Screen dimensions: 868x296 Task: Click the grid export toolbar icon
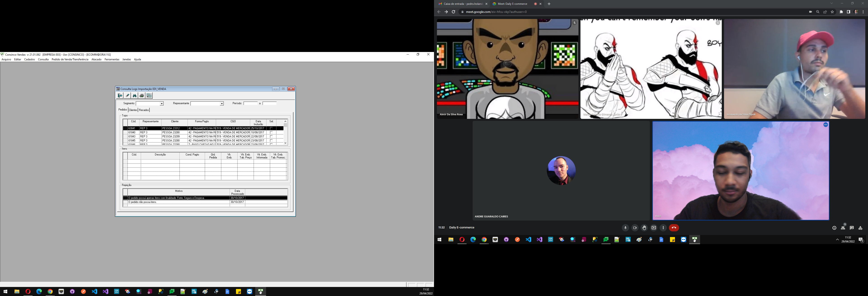tap(149, 96)
